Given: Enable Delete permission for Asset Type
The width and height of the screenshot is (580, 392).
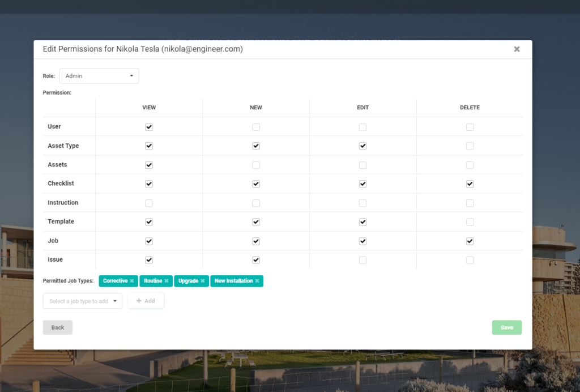Looking at the screenshot, I should [470, 146].
